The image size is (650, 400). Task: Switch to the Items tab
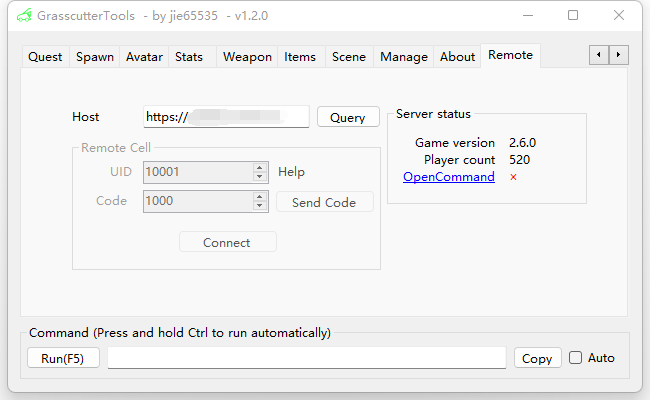pyautogui.click(x=300, y=57)
